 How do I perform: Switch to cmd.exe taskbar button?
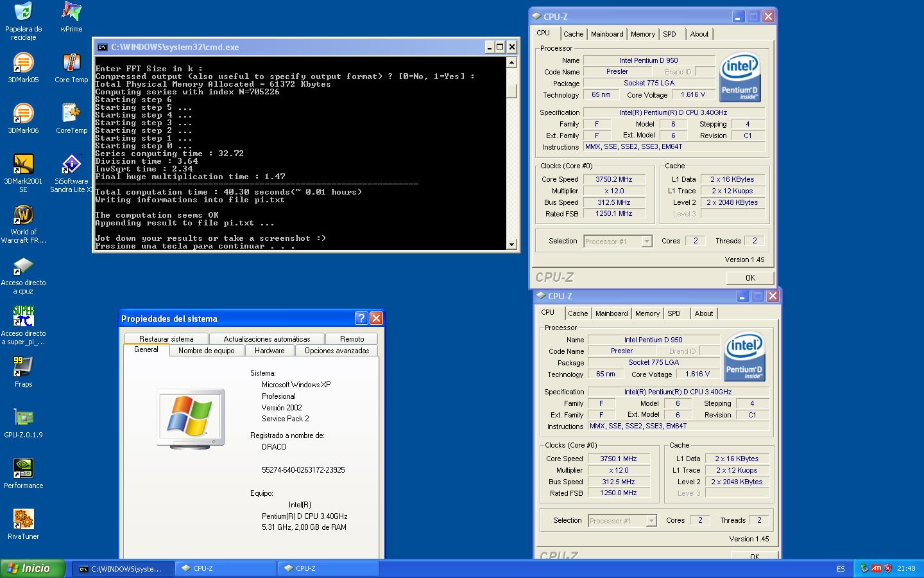(x=123, y=568)
